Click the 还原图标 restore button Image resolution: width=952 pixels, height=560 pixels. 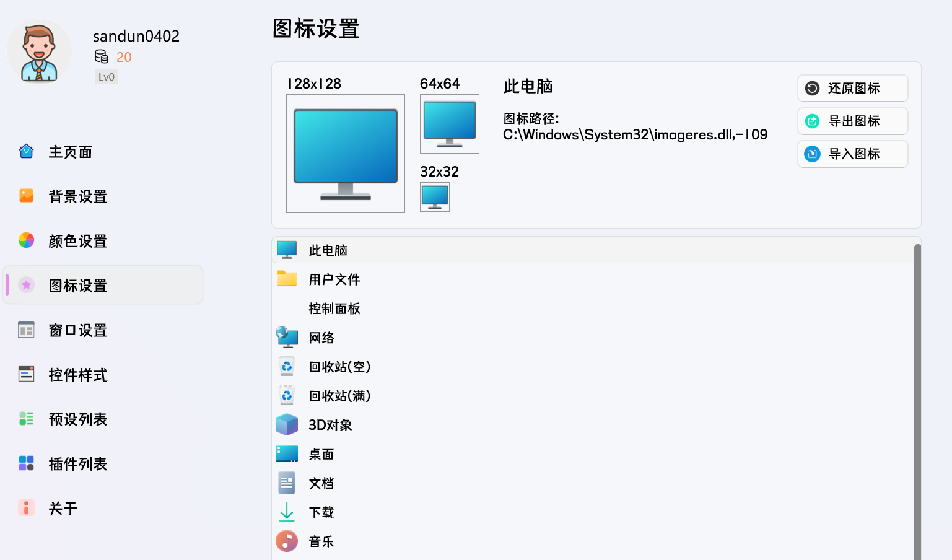(x=853, y=88)
